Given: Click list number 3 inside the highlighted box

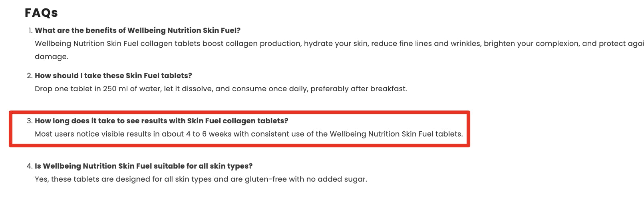Looking at the screenshot, I should (30, 121).
